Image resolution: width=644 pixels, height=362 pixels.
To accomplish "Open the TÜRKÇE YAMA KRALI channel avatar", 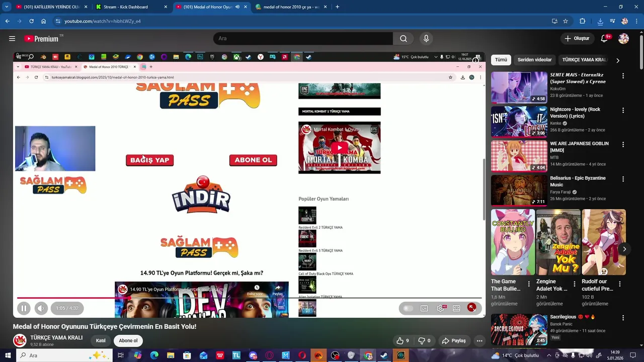I will pyautogui.click(x=20, y=340).
